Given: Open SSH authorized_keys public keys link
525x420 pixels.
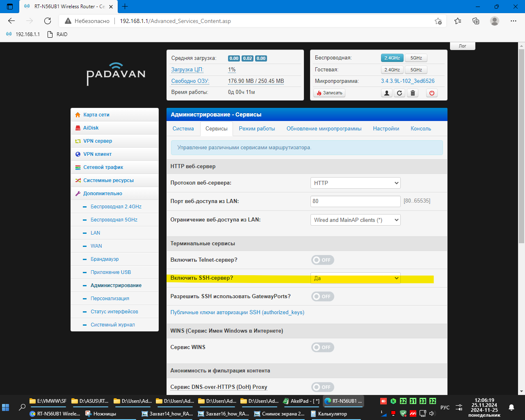Looking at the screenshot, I should point(237,313).
